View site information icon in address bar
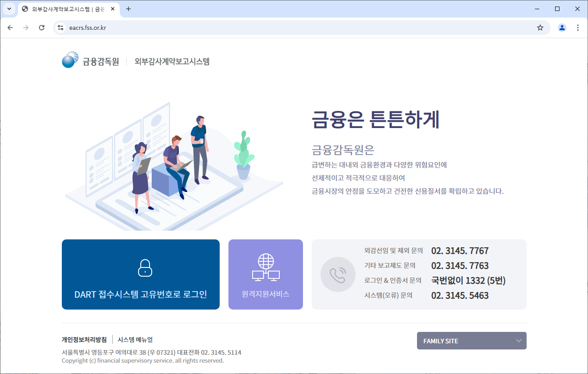Screen dimensions: 588x374 pos(61,28)
